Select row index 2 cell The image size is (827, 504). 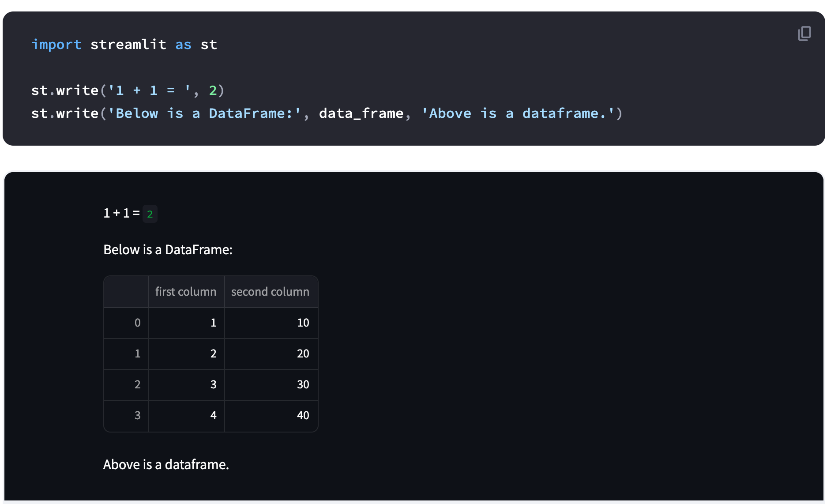(x=126, y=385)
